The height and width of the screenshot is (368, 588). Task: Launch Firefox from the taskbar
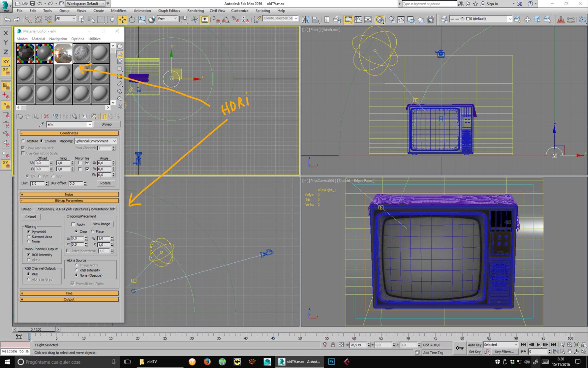pyautogui.click(x=207, y=361)
